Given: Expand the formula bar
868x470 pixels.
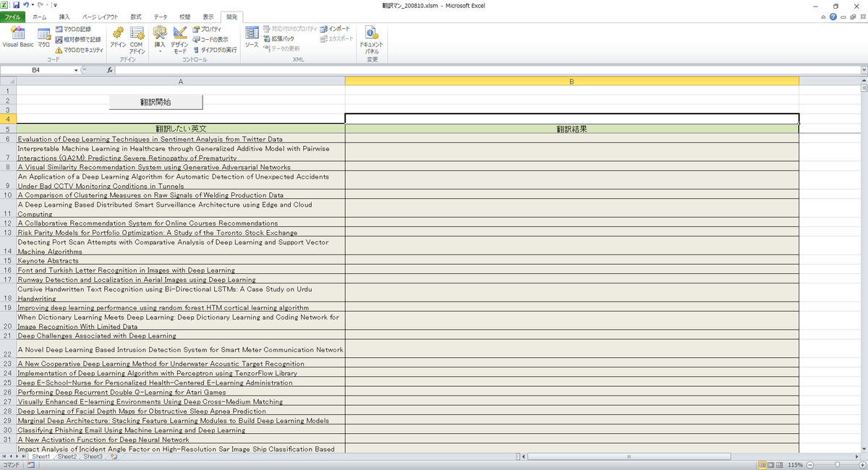Looking at the screenshot, I should (864, 70).
